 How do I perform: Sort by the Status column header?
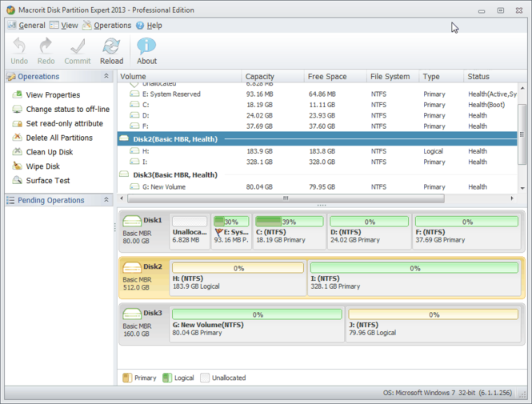tap(495, 77)
